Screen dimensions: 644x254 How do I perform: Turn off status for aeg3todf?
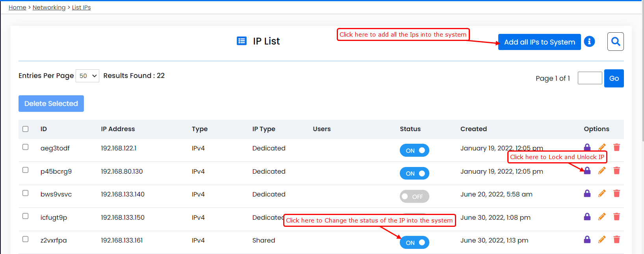click(414, 150)
